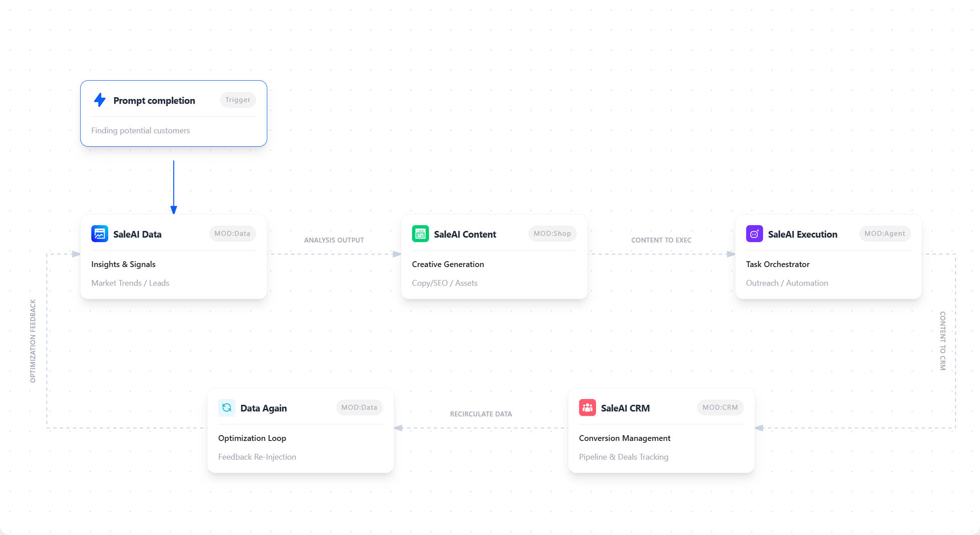Click the MOD:Shop badge
Viewport: 980px width, 535px height.
point(552,234)
